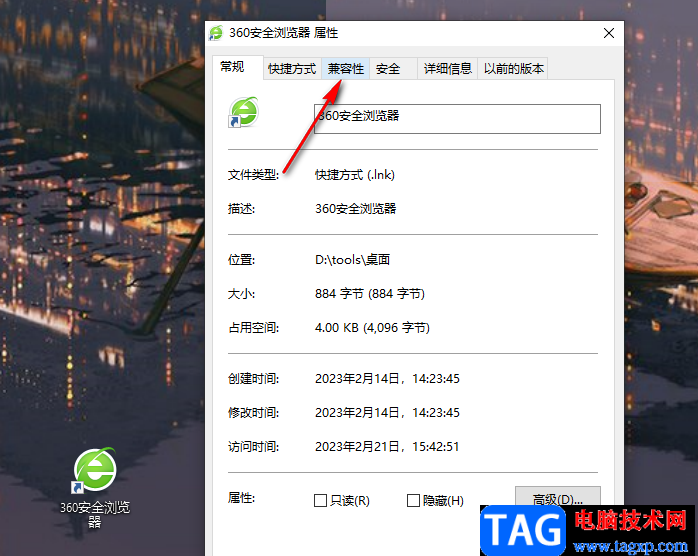Click the 占用空间 value 4.00 KB

click(x=372, y=328)
